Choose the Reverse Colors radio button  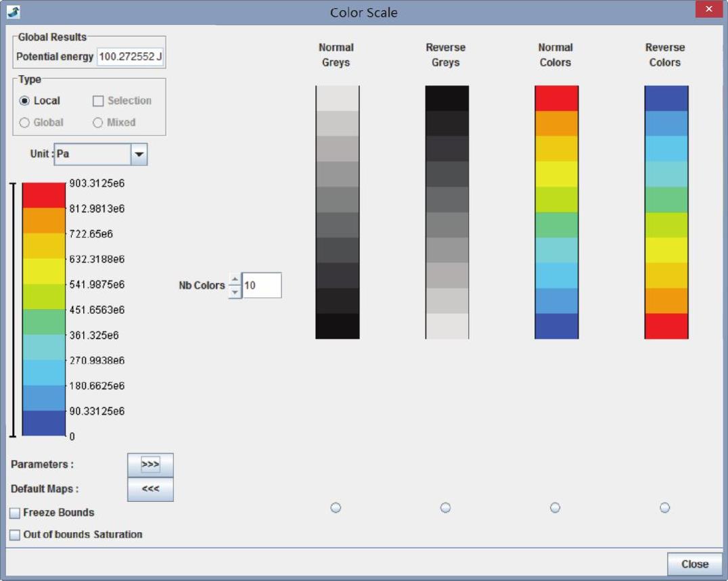point(664,508)
